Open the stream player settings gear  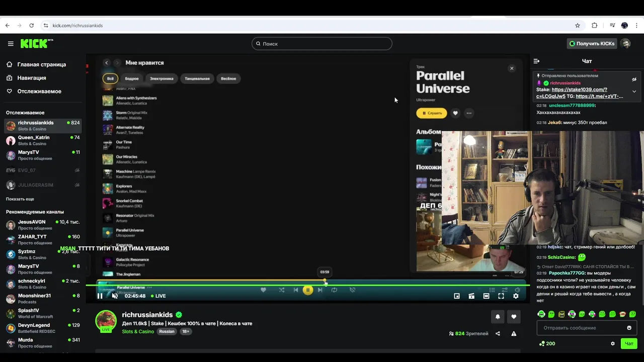(516, 296)
